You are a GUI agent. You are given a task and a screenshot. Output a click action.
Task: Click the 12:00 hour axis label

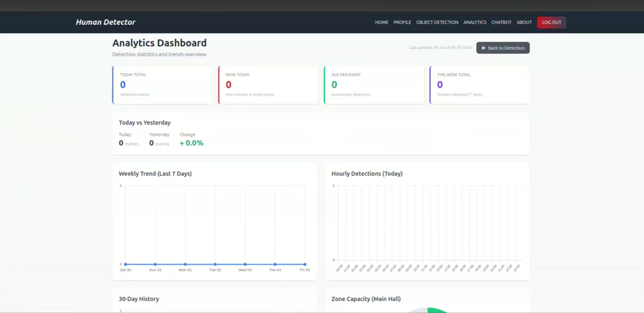click(x=432, y=268)
